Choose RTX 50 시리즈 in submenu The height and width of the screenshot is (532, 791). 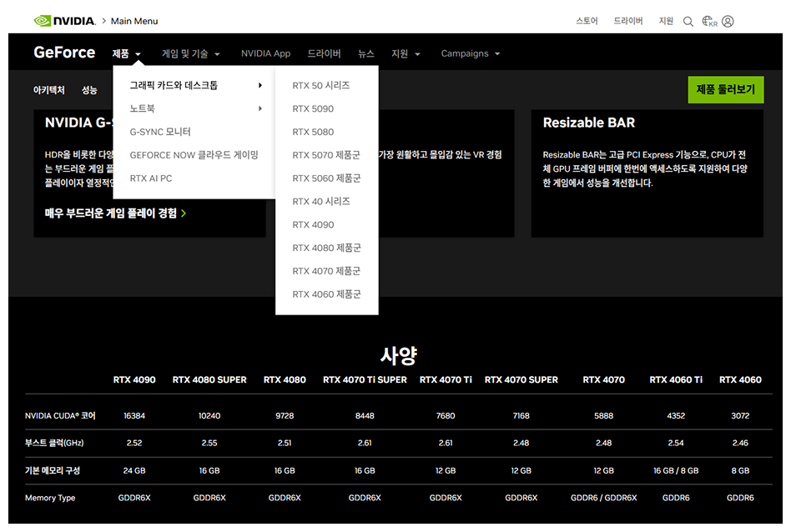coord(321,85)
